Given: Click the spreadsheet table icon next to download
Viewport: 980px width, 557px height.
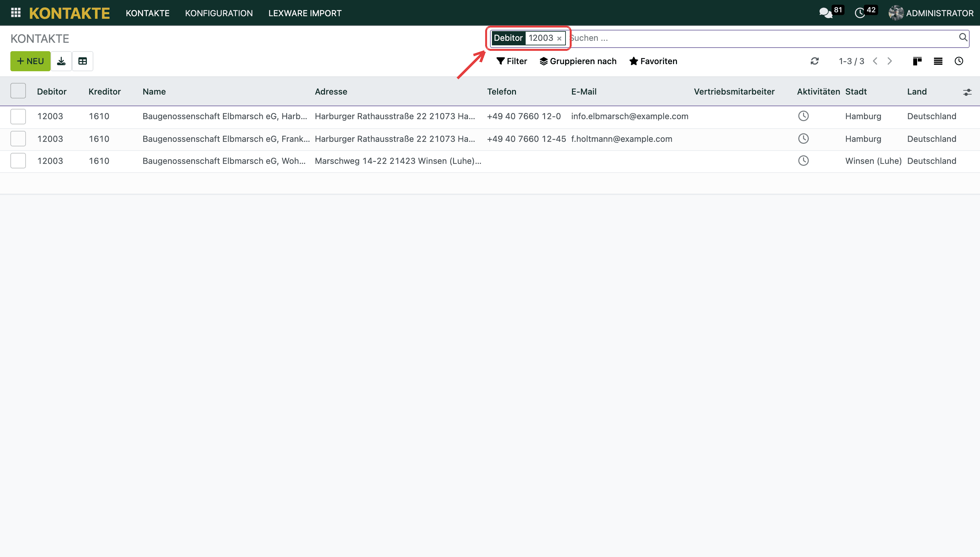Looking at the screenshot, I should pyautogui.click(x=83, y=61).
